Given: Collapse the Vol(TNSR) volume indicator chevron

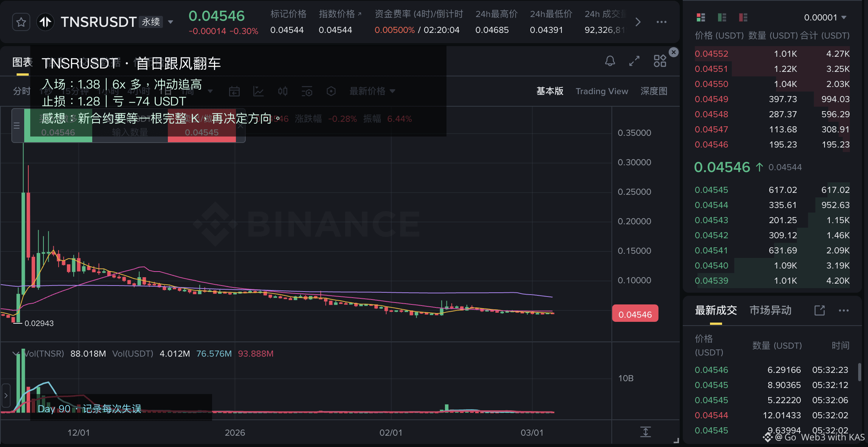Looking at the screenshot, I should [x=16, y=354].
